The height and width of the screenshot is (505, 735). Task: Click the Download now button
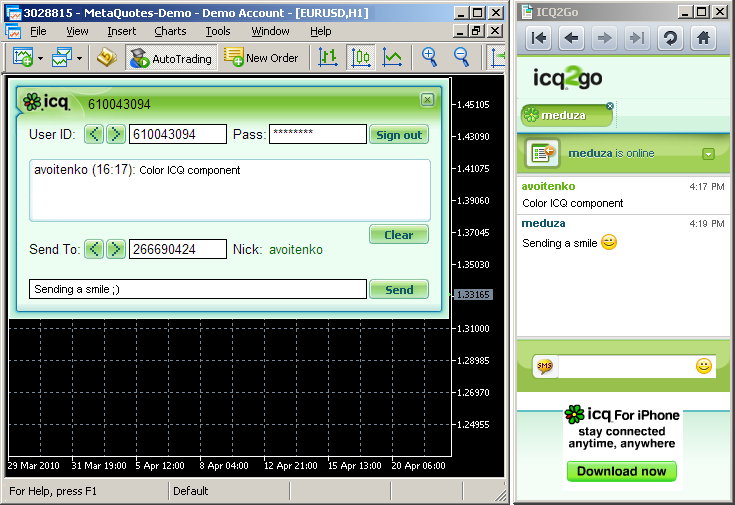click(x=622, y=471)
